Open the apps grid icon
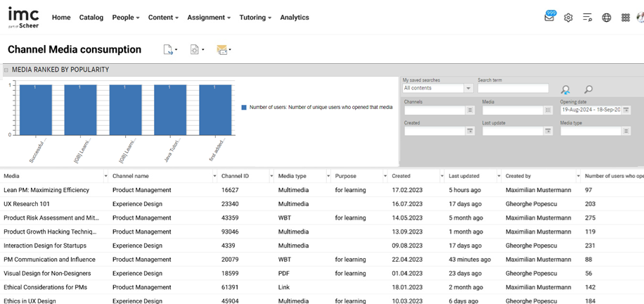The width and height of the screenshot is (644, 304). [x=625, y=18]
